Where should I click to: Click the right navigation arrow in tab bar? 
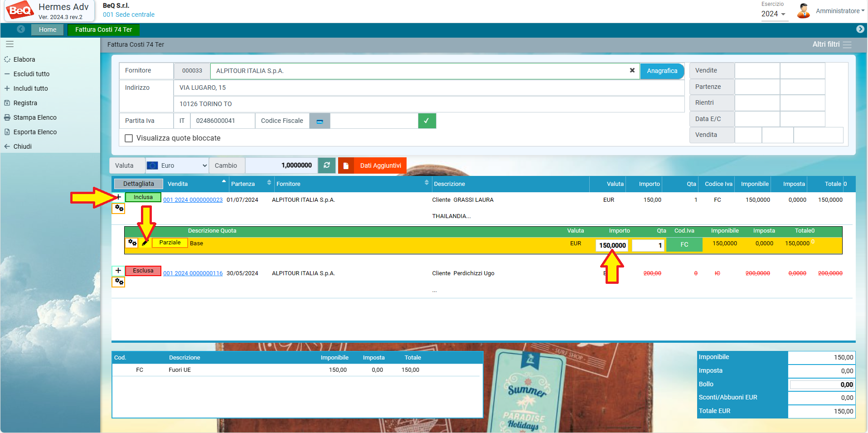(x=860, y=29)
